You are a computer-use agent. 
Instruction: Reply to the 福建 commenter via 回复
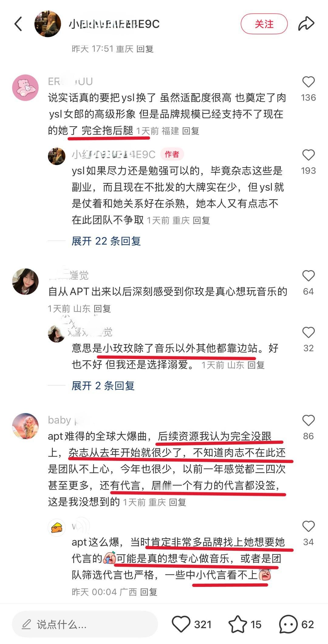pos(190,131)
